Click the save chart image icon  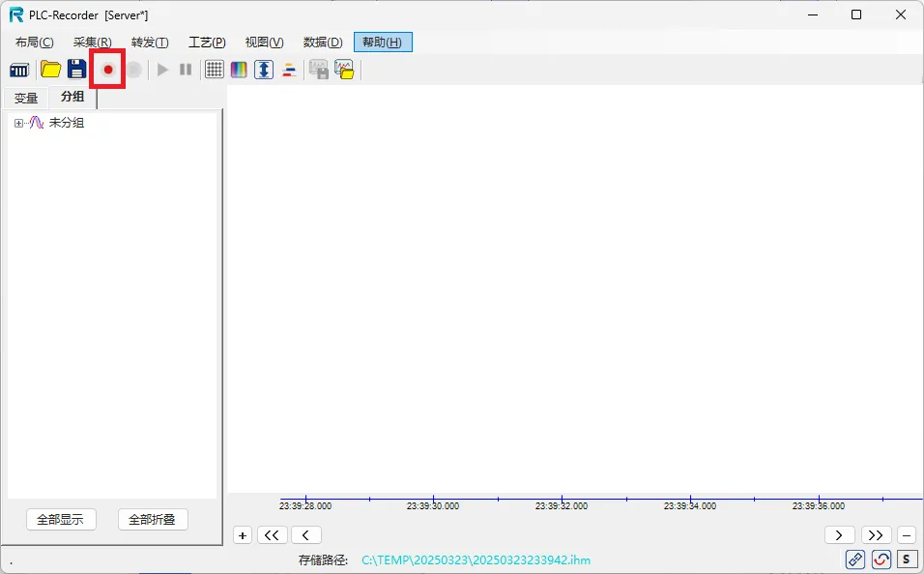pos(319,70)
